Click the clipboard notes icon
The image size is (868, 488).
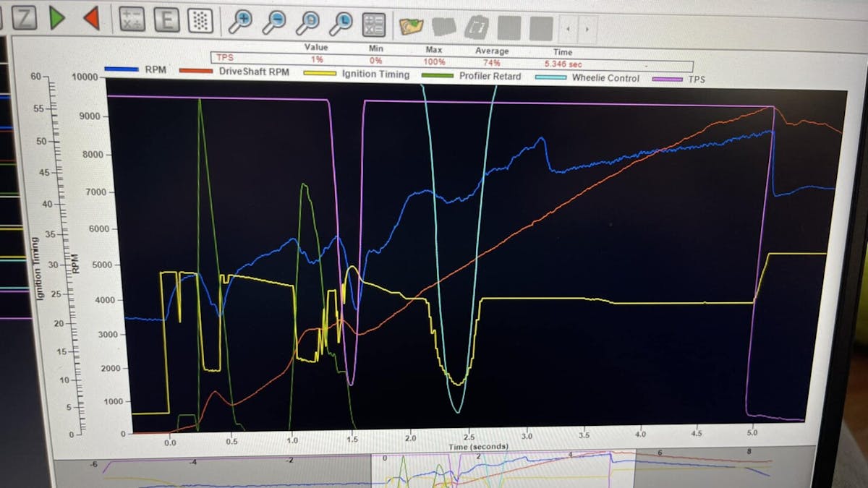[477, 24]
